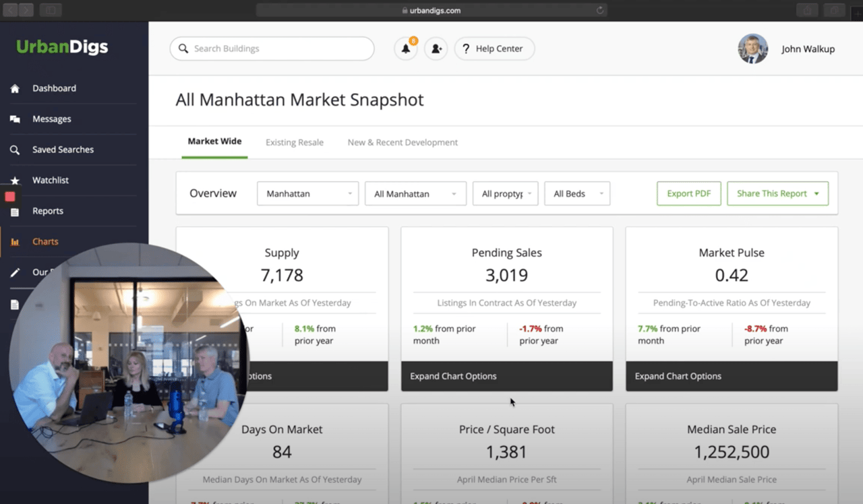Switch to New & Recent Development tab
863x504 pixels.
pos(403,142)
